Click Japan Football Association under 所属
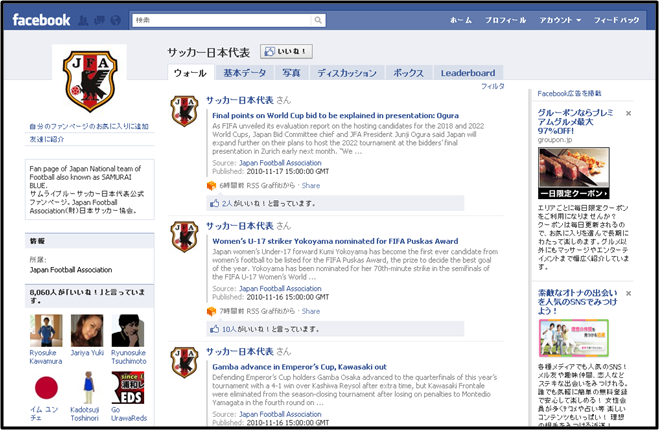The width and height of the screenshot is (659, 430). pyautogui.click(x=71, y=270)
